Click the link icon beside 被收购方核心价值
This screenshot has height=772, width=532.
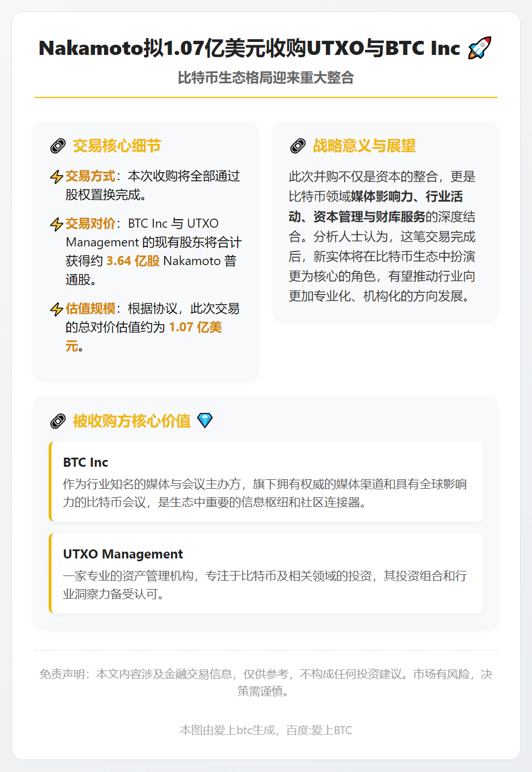pyautogui.click(x=58, y=421)
